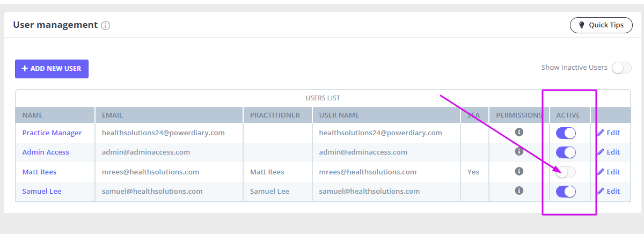
Task: Open Practice Manager permissions info icon
Action: coord(519,132)
